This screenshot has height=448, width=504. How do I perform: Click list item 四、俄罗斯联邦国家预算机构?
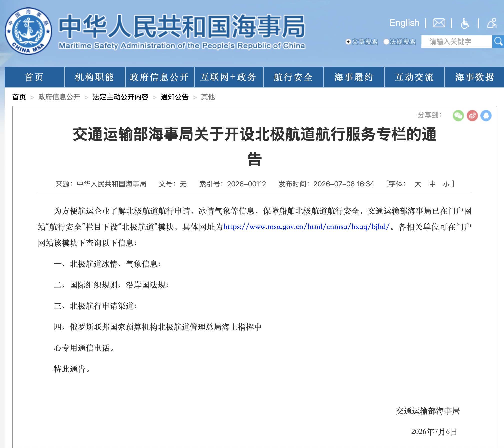(x=158, y=327)
